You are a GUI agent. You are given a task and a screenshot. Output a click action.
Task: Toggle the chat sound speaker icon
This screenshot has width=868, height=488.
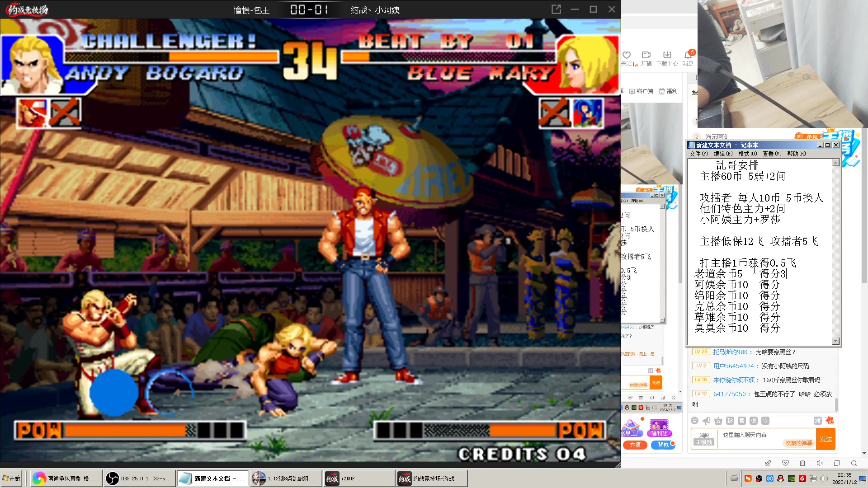820,463
